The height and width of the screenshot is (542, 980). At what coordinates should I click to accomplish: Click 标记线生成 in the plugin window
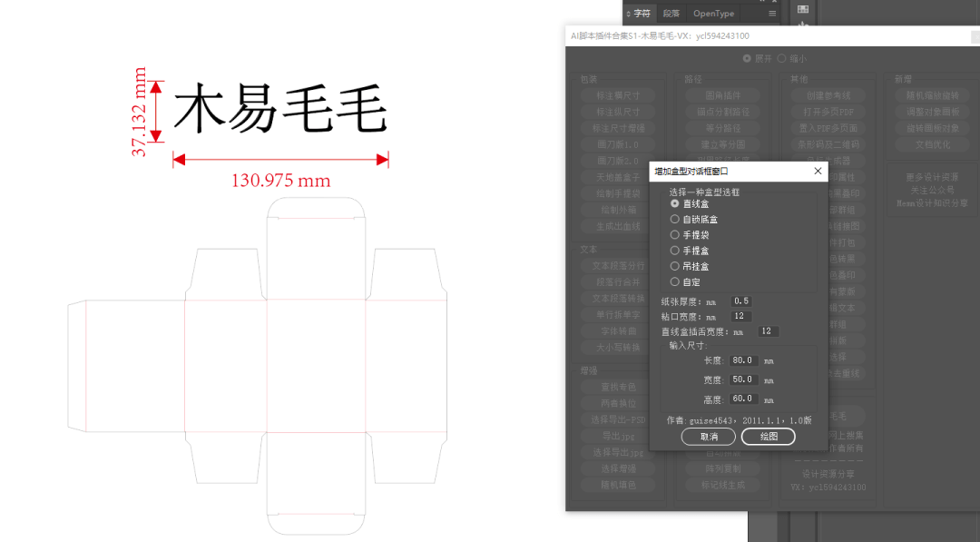[x=722, y=485]
